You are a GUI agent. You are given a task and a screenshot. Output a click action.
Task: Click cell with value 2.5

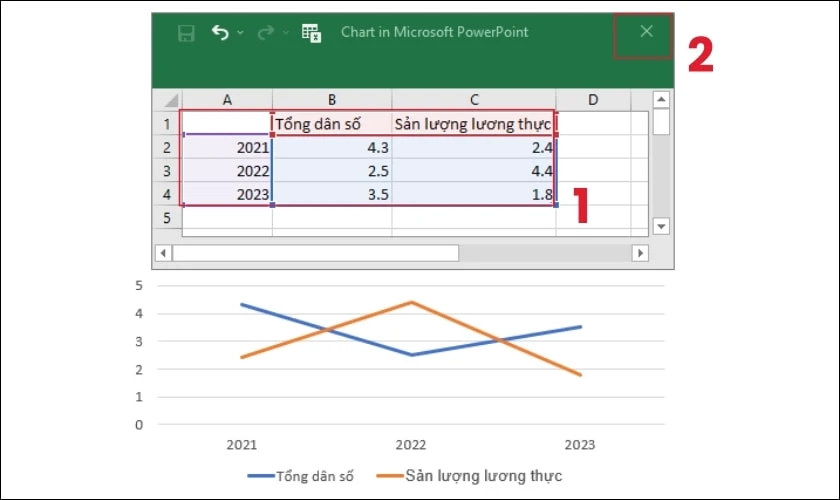point(332,171)
